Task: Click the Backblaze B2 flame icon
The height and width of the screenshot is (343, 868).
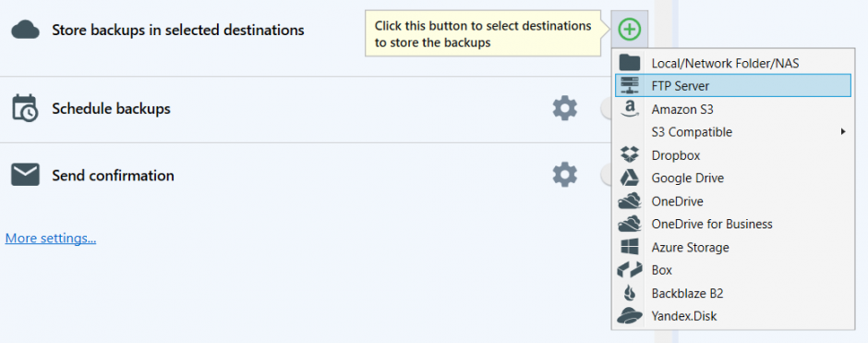Action: click(x=630, y=293)
